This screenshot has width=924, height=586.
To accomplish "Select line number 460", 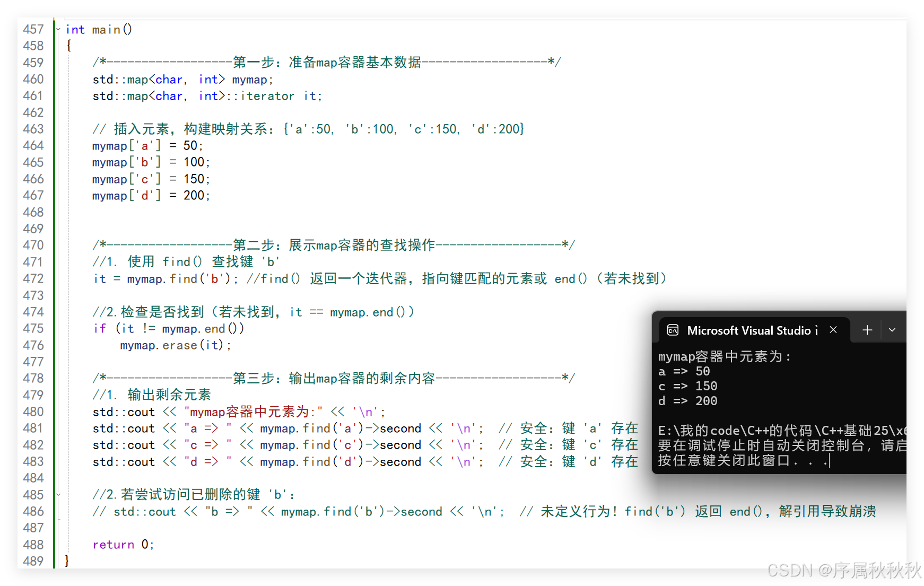I will [x=33, y=79].
